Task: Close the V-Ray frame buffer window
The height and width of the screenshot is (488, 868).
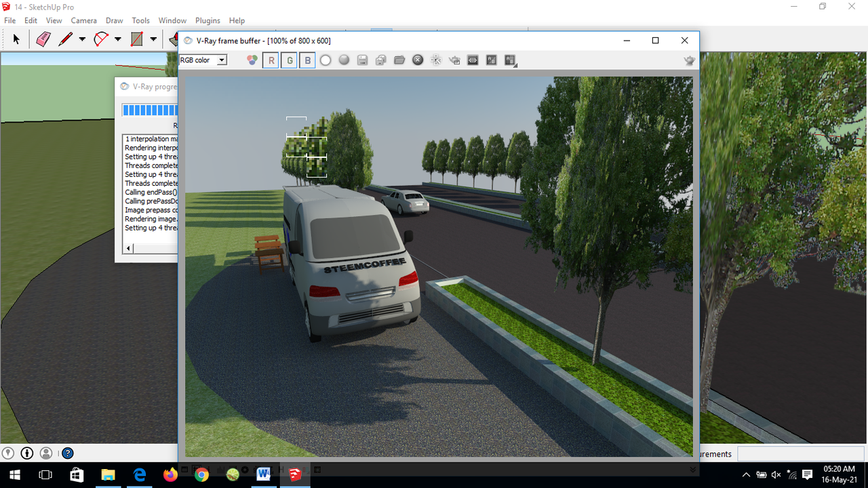Action: coord(684,41)
